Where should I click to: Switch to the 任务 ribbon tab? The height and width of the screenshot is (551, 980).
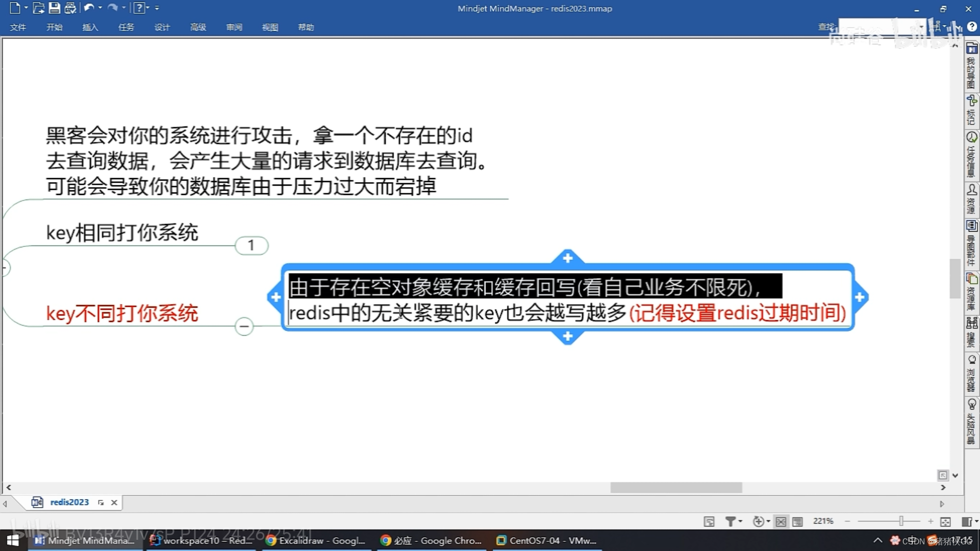pyautogui.click(x=126, y=27)
